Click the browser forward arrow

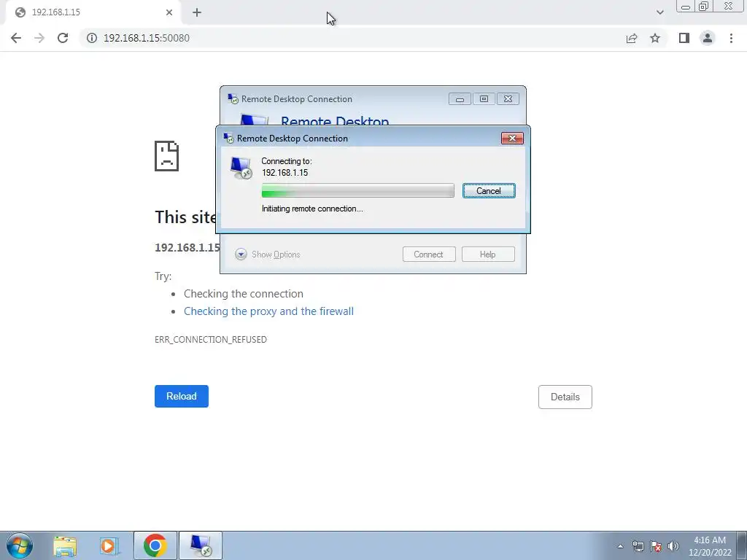(x=39, y=38)
